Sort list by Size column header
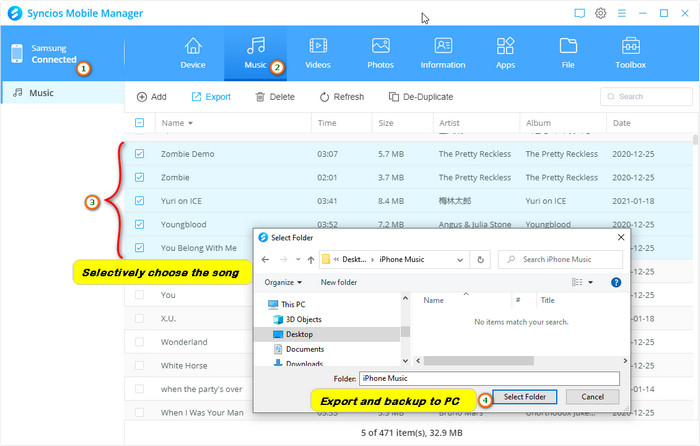This screenshot has width=700, height=446. 386,123
